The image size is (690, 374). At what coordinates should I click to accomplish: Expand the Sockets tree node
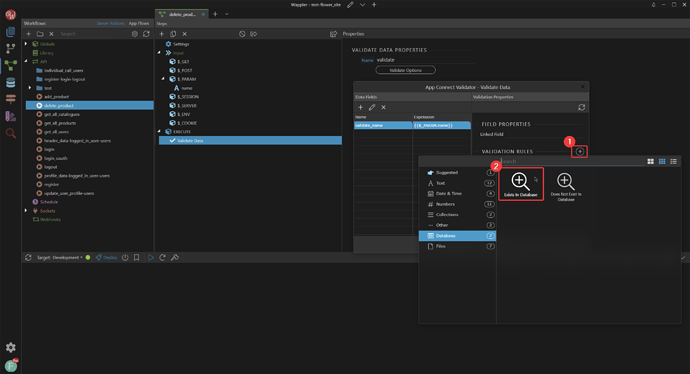tap(26, 211)
